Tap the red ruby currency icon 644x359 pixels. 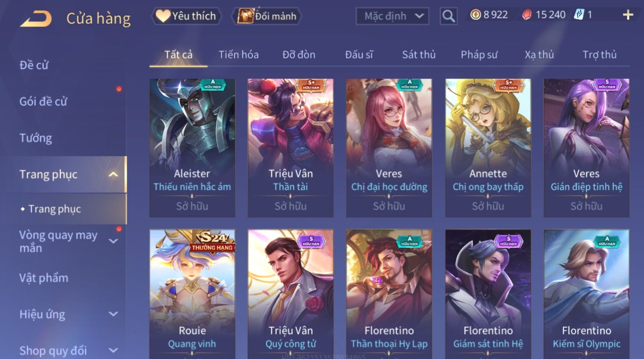pyautogui.click(x=527, y=15)
